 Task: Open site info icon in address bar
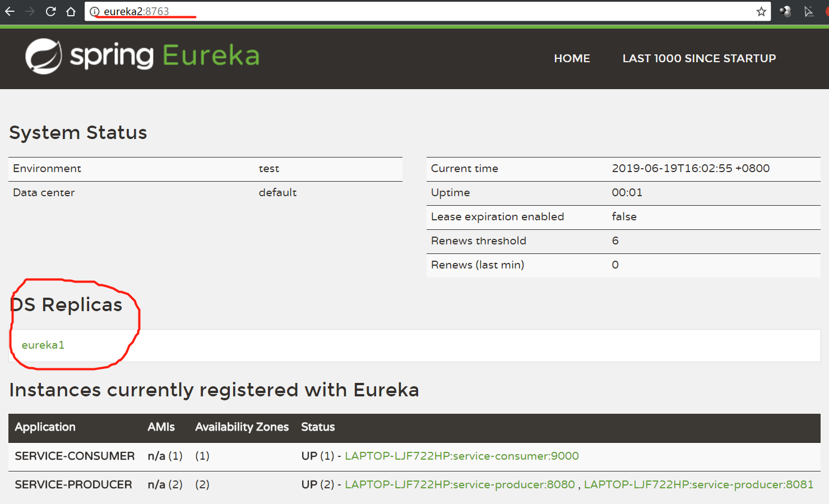point(95,11)
